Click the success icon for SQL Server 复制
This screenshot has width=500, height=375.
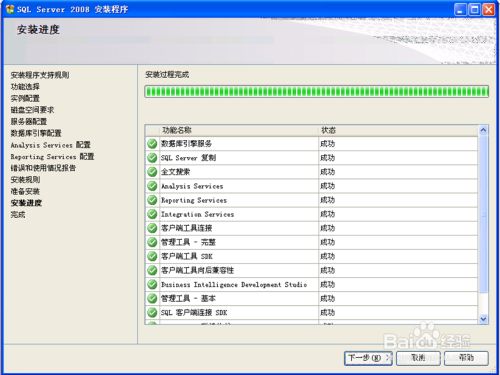click(x=152, y=158)
